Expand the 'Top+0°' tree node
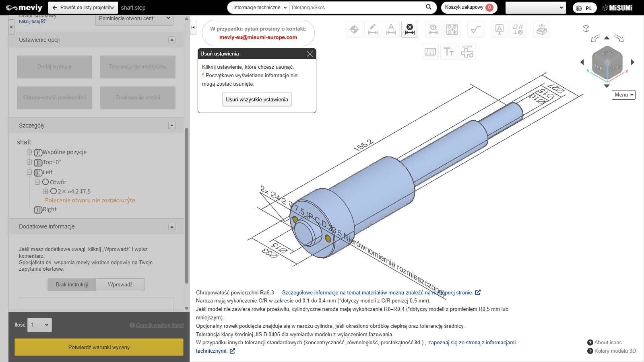The height and width of the screenshot is (362, 644). point(29,162)
